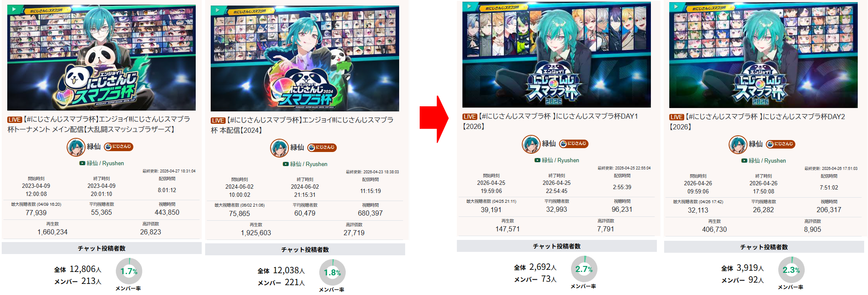Open the 2023 Smash Bros Cup stream thumbnail
868x295 pixels.
click(101, 58)
